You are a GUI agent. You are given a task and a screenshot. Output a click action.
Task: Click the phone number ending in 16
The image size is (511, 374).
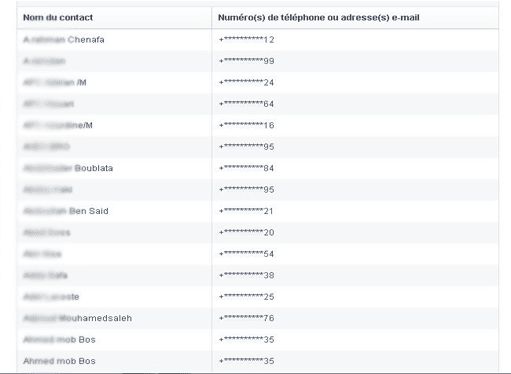[x=247, y=125]
